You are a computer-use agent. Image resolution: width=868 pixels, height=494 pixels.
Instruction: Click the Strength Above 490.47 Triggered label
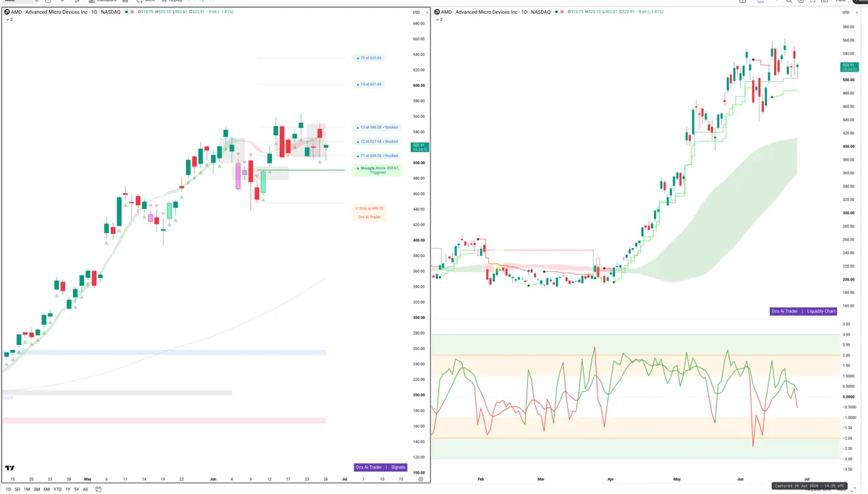click(x=377, y=170)
